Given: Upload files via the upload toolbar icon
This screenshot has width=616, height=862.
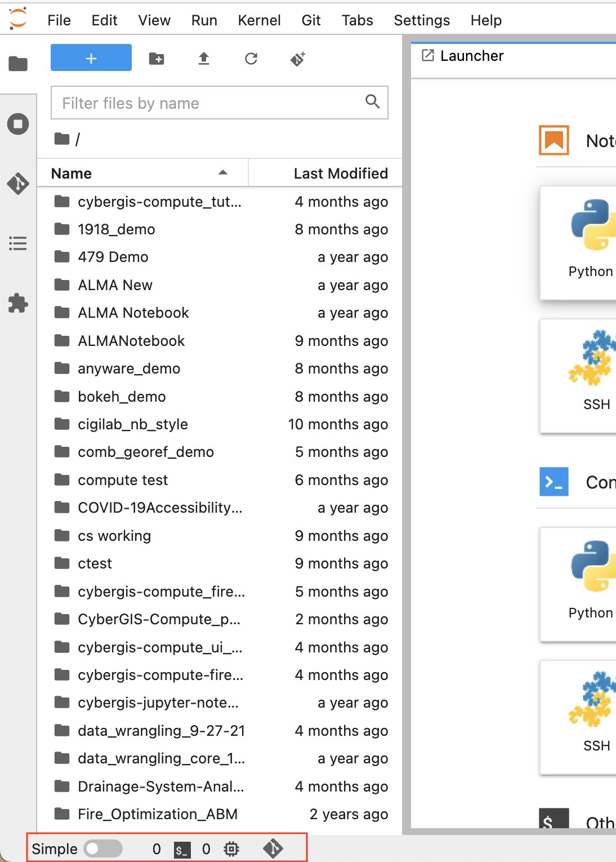Looking at the screenshot, I should pos(204,58).
